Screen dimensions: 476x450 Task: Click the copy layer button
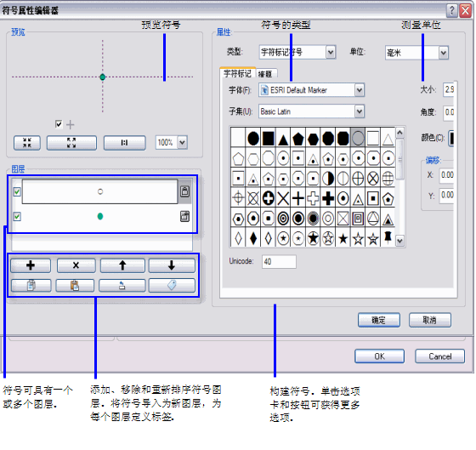click(x=31, y=285)
